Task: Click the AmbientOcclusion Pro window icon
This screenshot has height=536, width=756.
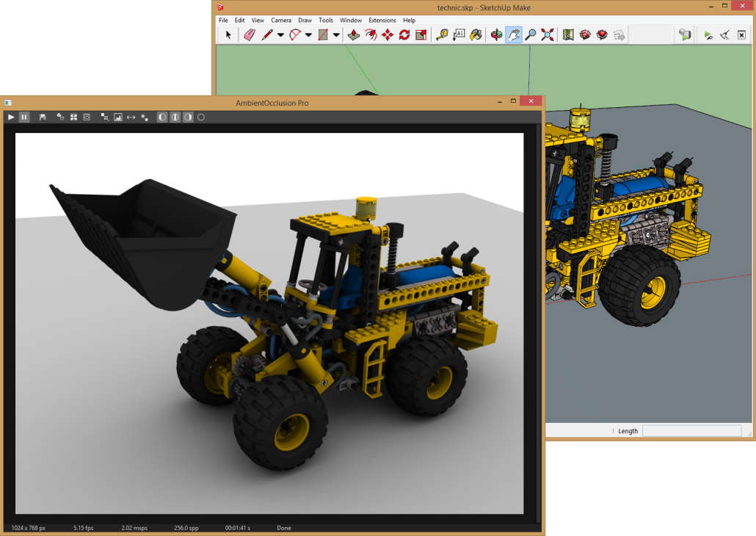Action: 8,102
